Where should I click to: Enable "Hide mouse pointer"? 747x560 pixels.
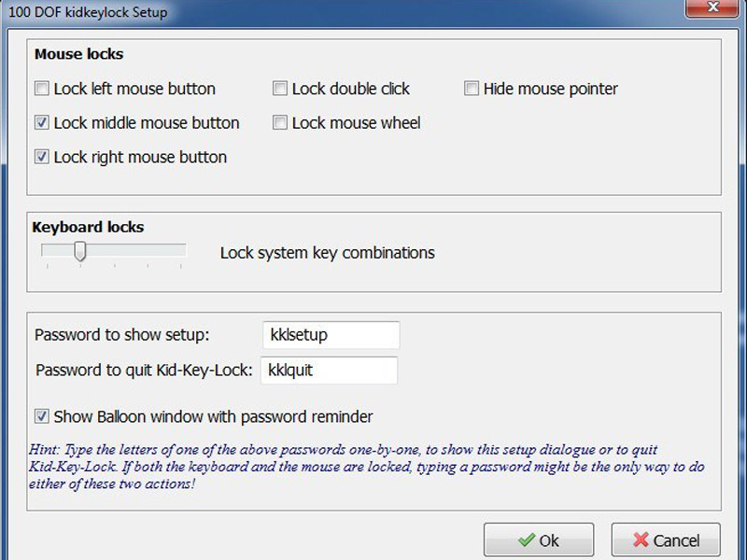point(472,88)
